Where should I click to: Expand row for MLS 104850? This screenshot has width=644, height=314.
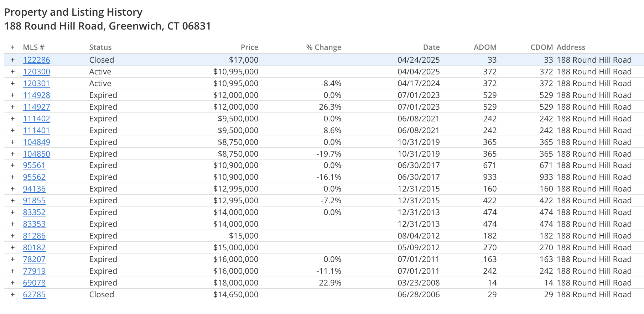click(x=12, y=154)
